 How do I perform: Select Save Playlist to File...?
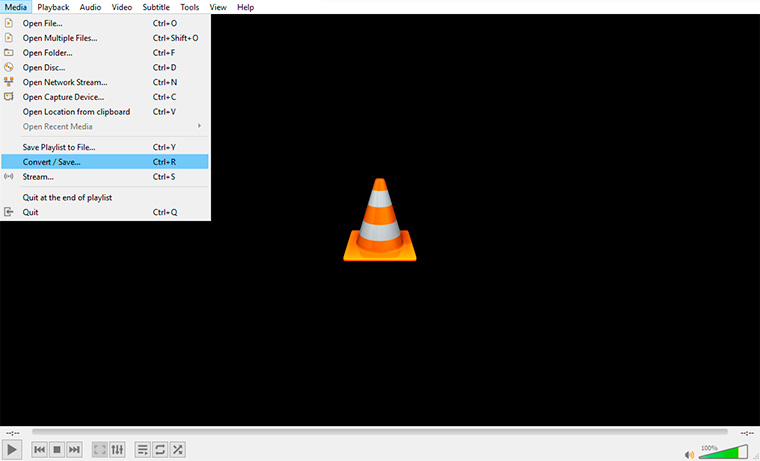click(x=105, y=147)
